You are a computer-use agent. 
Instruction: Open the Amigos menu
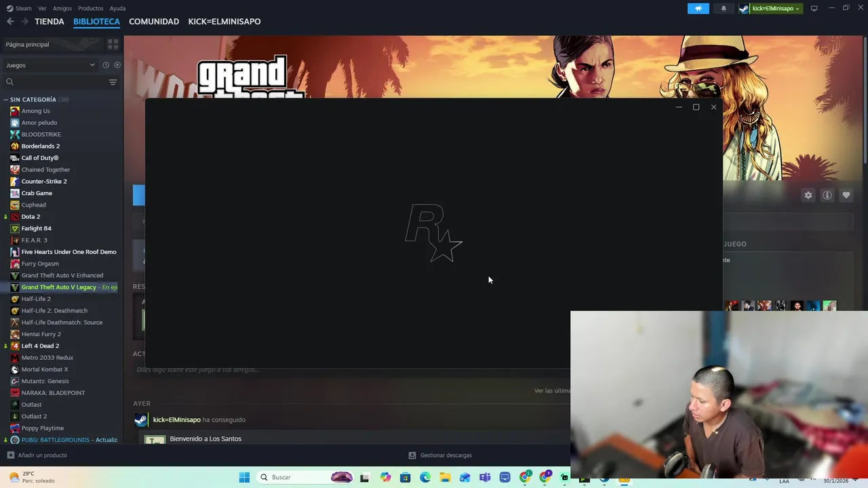tap(62, 8)
